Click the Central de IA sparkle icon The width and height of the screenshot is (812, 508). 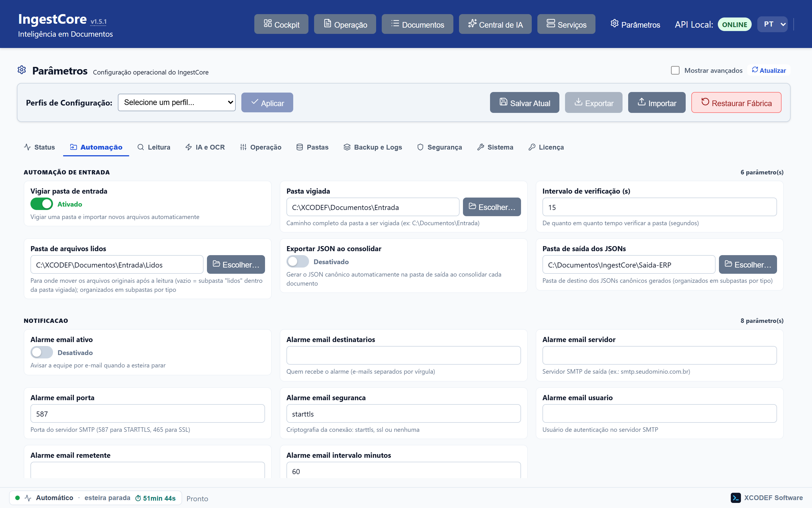pyautogui.click(x=472, y=23)
